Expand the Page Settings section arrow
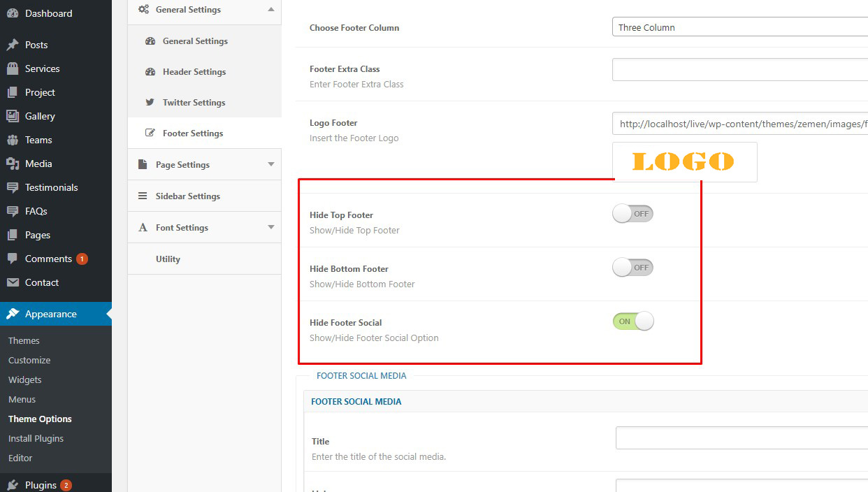This screenshot has width=868, height=492. (x=271, y=164)
